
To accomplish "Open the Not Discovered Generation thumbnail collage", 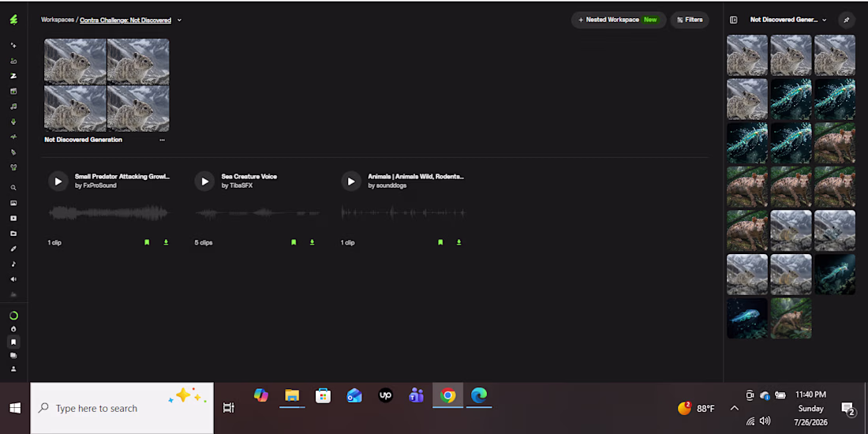I will coord(107,85).
